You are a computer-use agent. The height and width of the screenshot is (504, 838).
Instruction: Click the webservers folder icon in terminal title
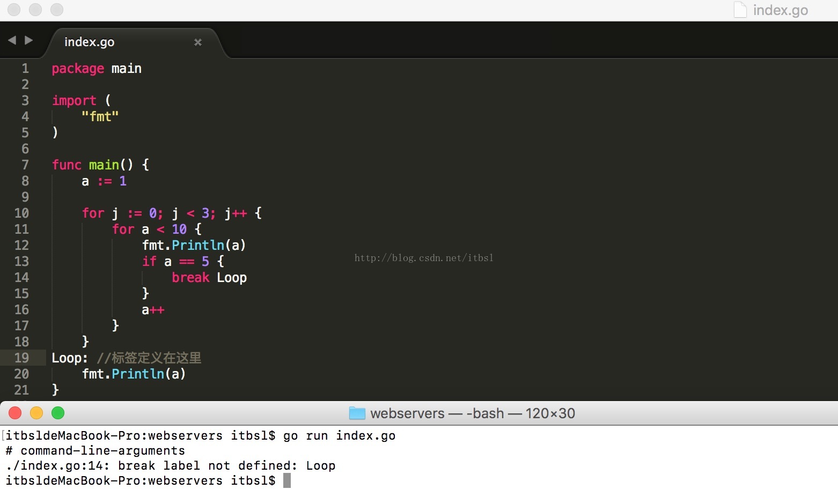coord(357,413)
